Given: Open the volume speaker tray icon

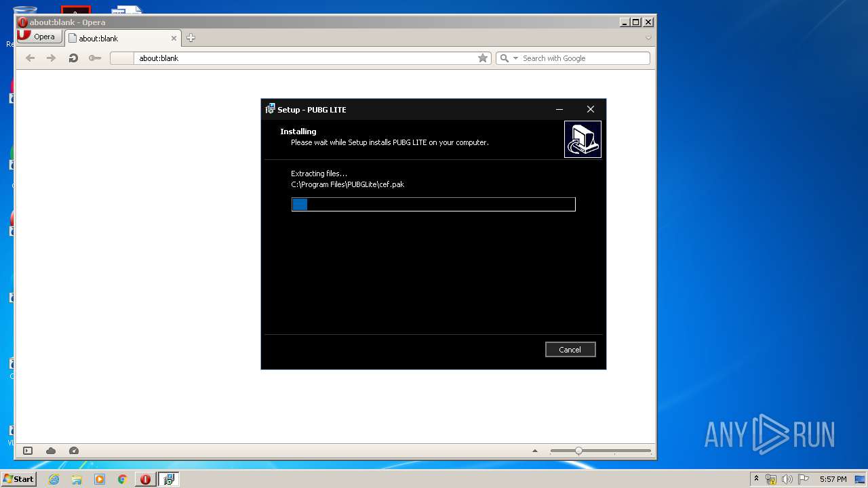Looking at the screenshot, I should [787, 479].
